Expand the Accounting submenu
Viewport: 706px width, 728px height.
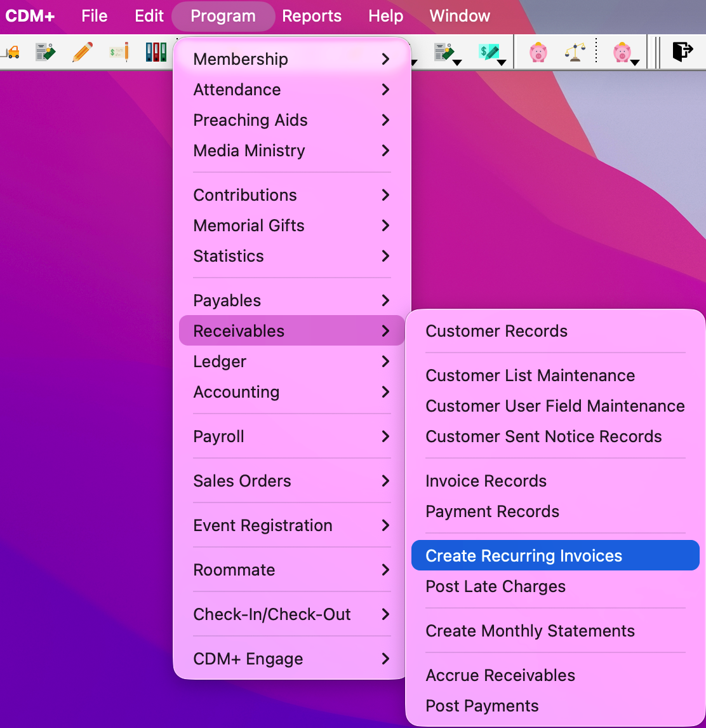click(x=291, y=392)
